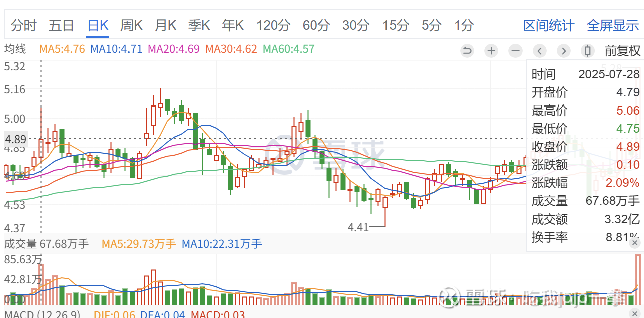This screenshot has height=318, width=644.
Task: Click the 5.16 y-axis price label
Action: tap(14, 90)
